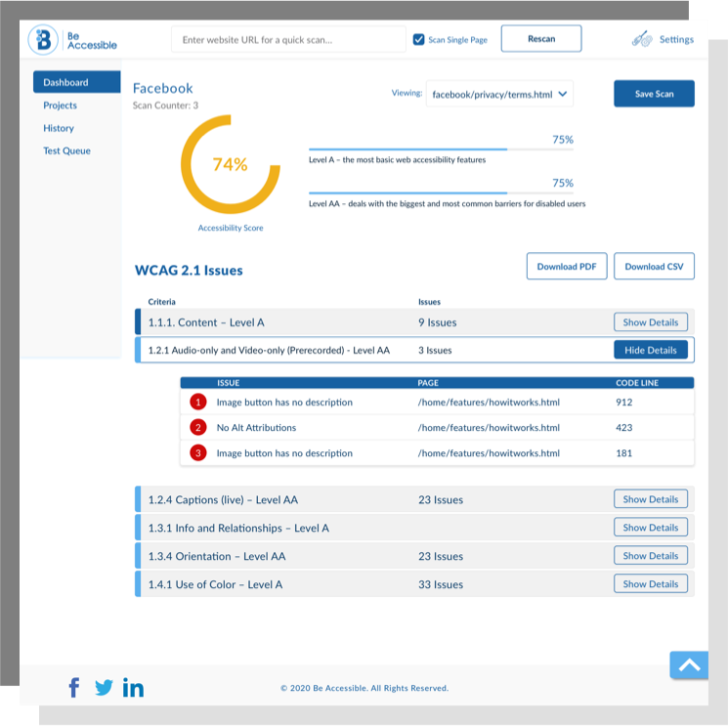This screenshot has width=728, height=726.
Task: Toggle the Scan Single Page checkbox
Action: [419, 39]
